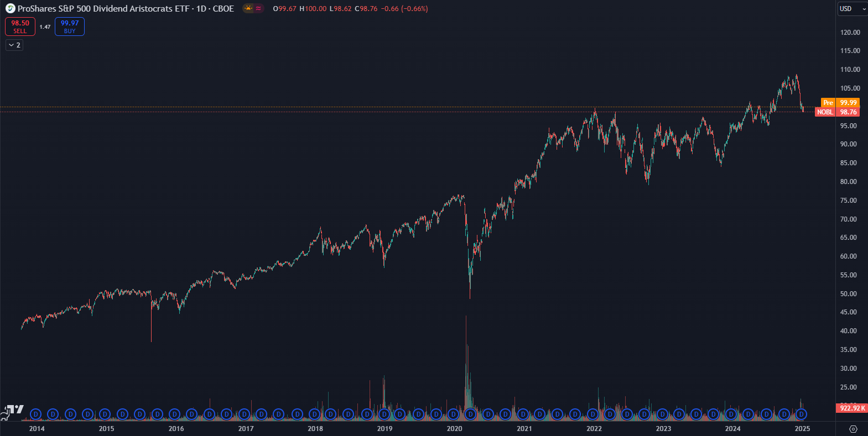Click dividend marker above the 2019 label

(384, 414)
